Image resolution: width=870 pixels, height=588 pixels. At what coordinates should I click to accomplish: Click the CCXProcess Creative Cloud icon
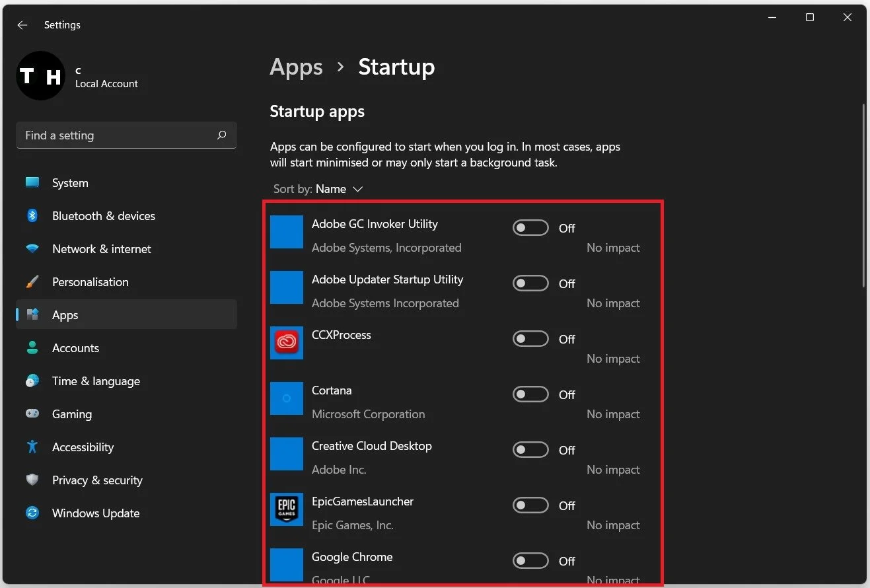[287, 343]
